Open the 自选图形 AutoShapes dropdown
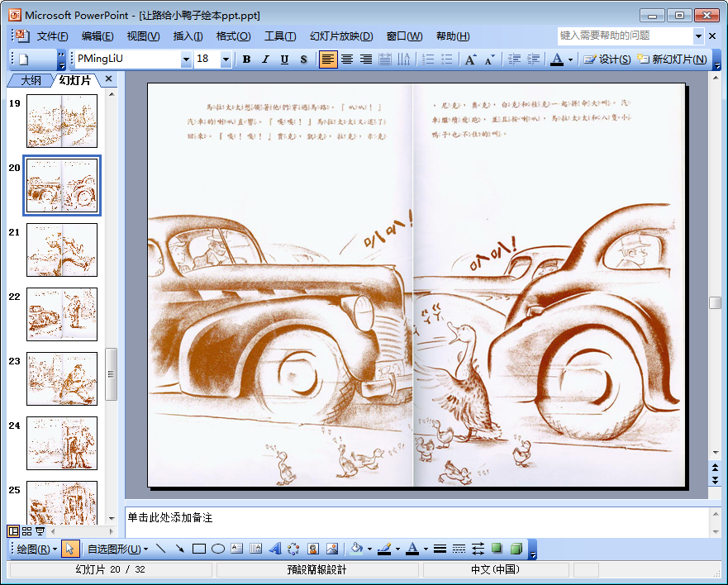The height and width of the screenshot is (585, 728). [x=117, y=549]
